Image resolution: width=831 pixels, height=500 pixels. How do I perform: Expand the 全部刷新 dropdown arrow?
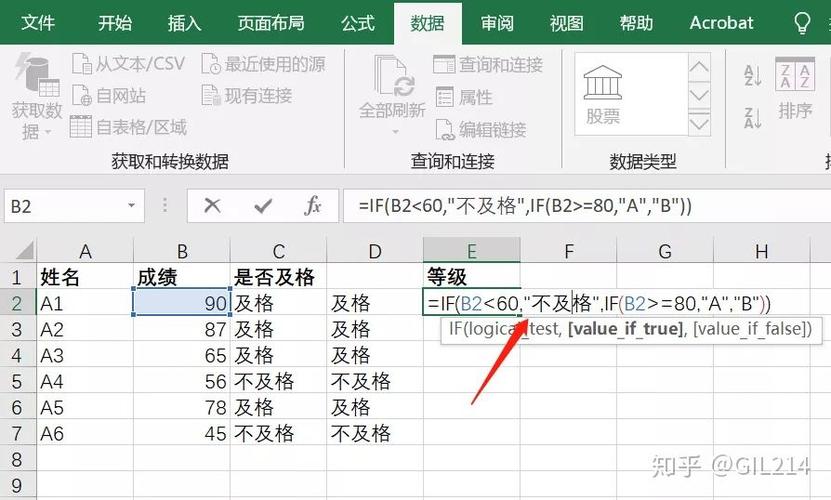[x=395, y=131]
